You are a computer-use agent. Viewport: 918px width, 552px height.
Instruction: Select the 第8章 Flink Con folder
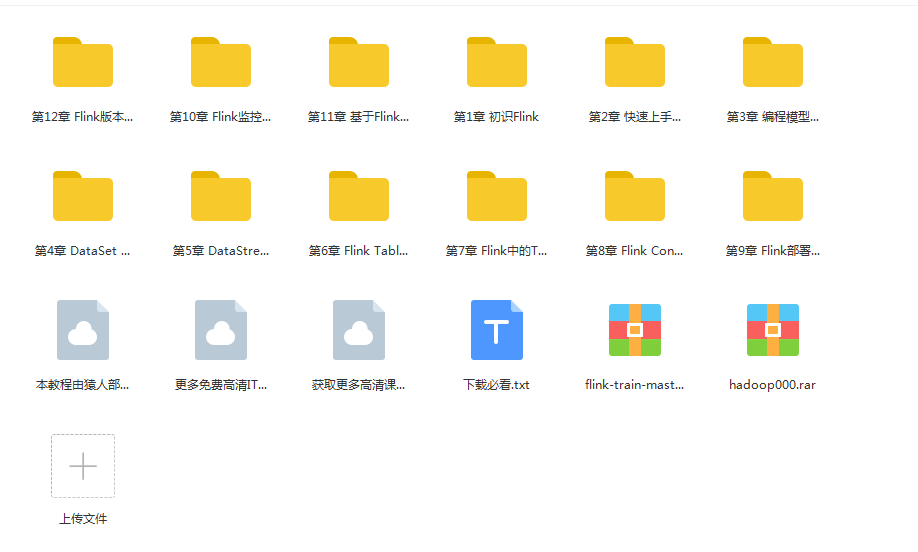(x=635, y=197)
